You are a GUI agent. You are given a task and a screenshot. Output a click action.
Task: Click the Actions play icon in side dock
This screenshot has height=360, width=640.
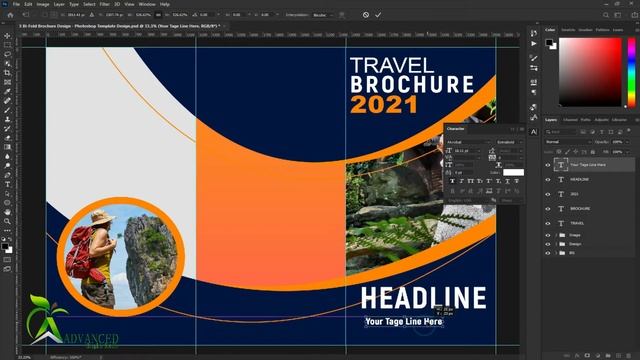coord(534,43)
